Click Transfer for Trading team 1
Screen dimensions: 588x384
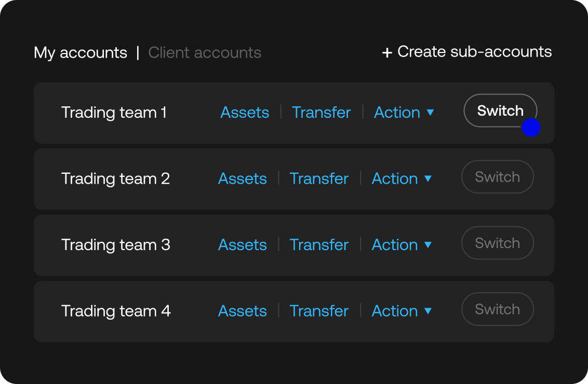pyautogui.click(x=321, y=112)
